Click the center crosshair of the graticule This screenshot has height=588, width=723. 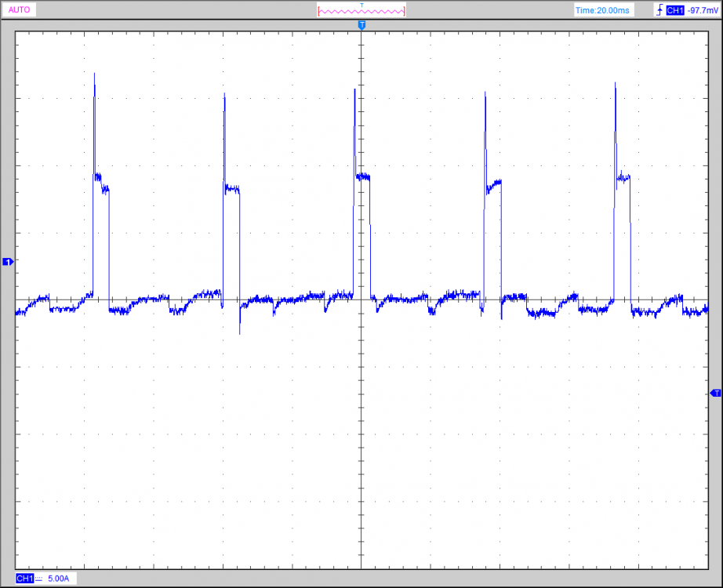pyautogui.click(x=361, y=300)
